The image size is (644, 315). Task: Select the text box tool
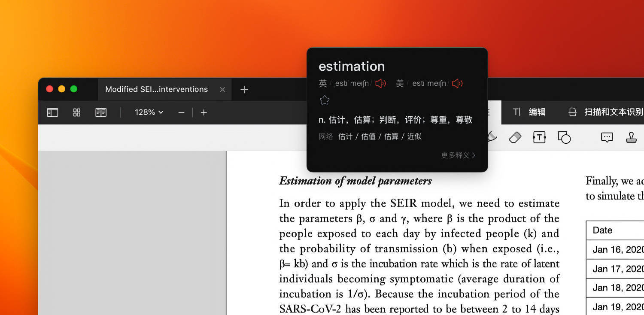[539, 137]
